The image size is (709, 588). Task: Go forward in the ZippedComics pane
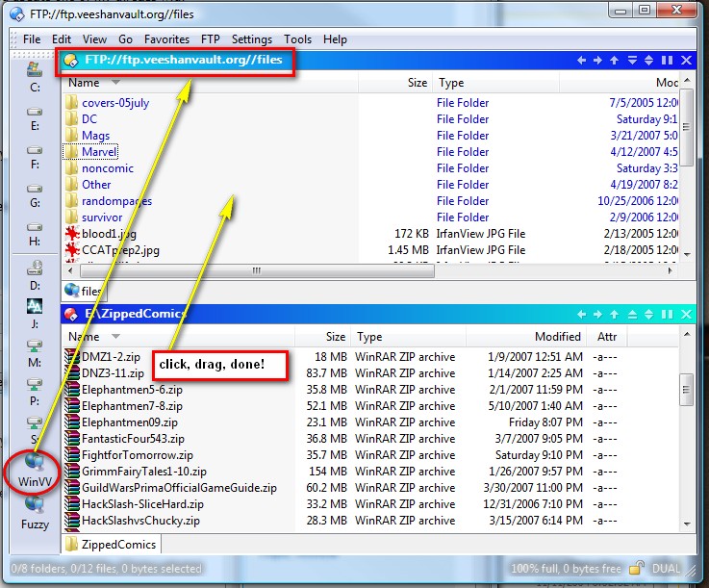coord(597,315)
